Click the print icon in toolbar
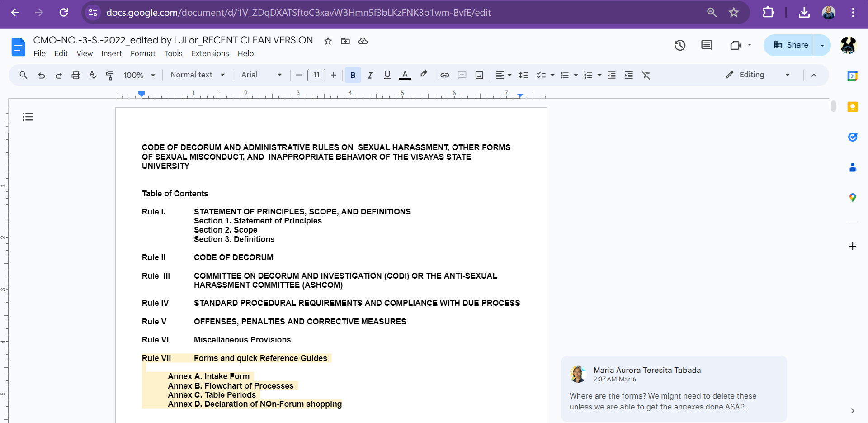This screenshot has height=423, width=868. (x=76, y=75)
